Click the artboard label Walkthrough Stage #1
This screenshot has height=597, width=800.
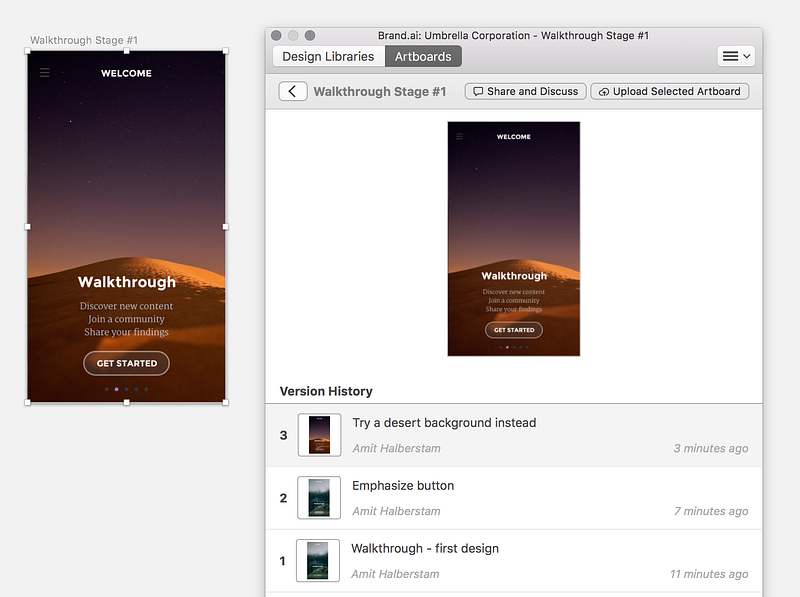coord(84,40)
